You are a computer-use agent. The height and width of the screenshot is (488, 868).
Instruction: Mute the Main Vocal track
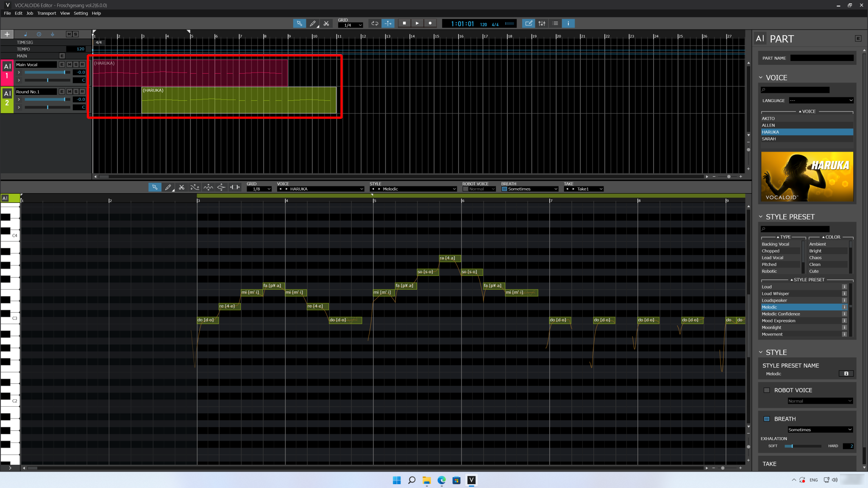69,64
